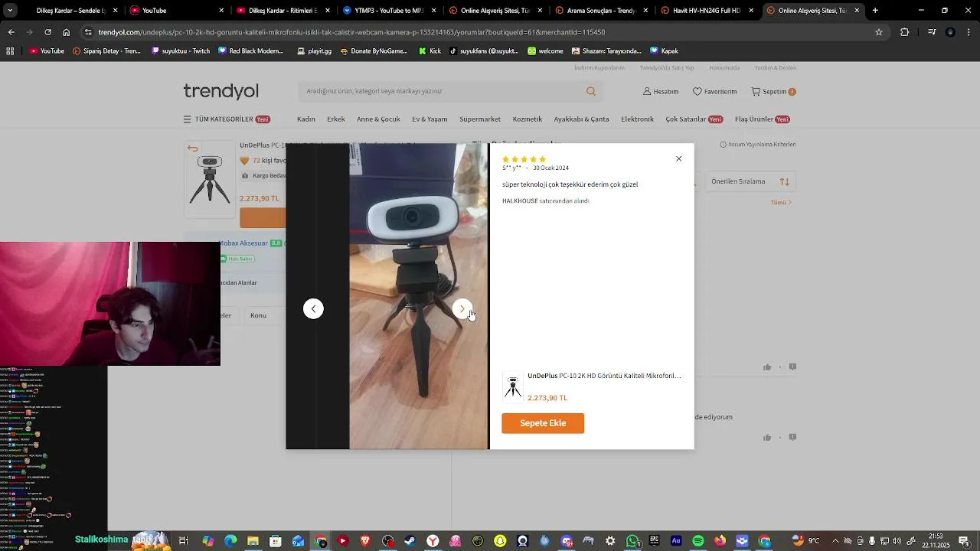Open the playit.gg bookmark

pos(314,51)
